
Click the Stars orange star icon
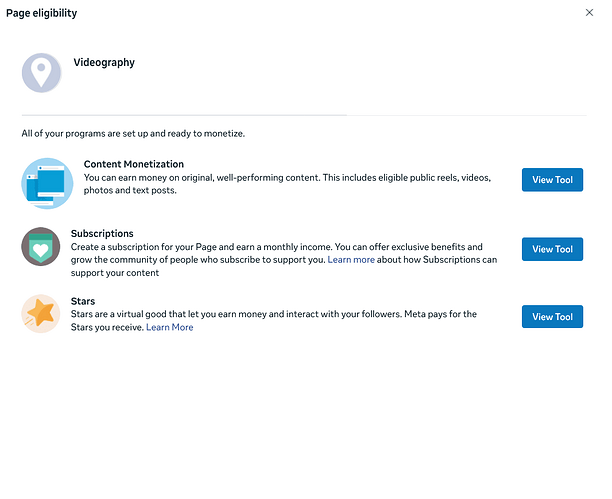[41, 314]
